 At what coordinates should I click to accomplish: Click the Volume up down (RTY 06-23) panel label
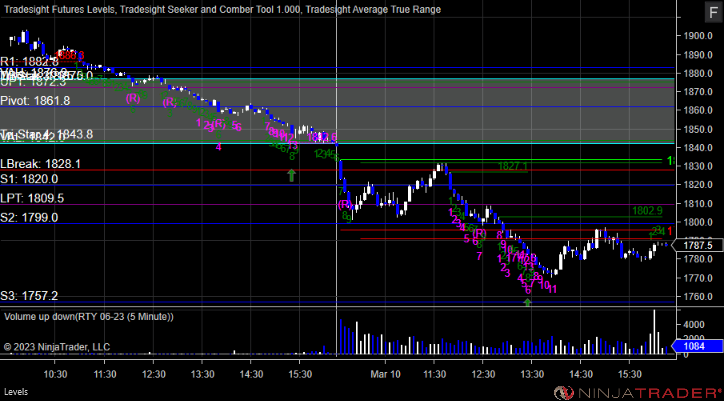[89, 316]
